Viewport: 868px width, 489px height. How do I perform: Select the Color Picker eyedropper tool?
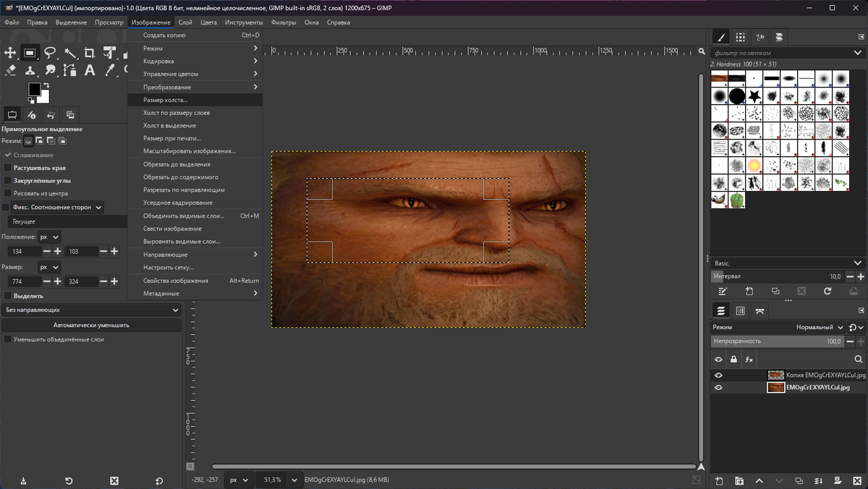110,70
